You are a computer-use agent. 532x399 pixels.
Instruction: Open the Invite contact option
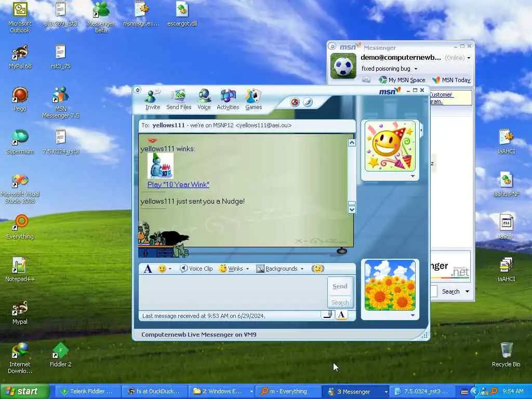(152, 100)
